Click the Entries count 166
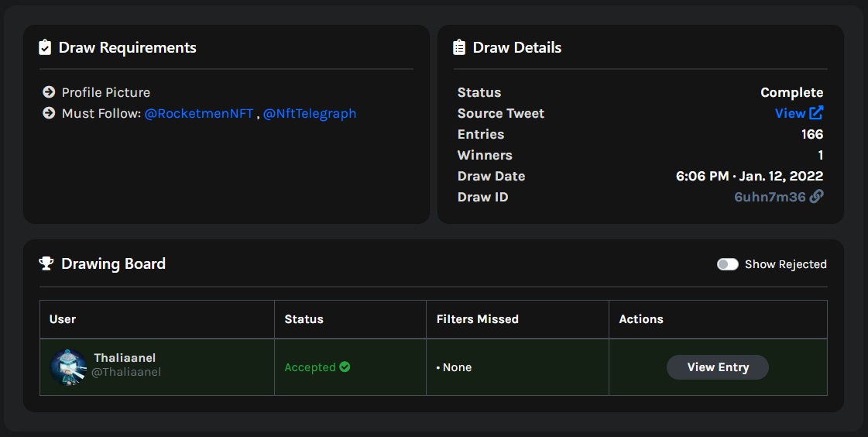The height and width of the screenshot is (437, 868). point(812,134)
